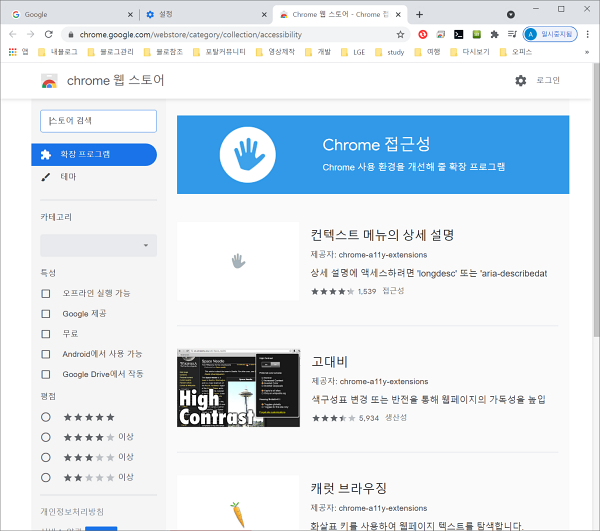
Task: Select three stars 이상 radio button
Action: 46,457
